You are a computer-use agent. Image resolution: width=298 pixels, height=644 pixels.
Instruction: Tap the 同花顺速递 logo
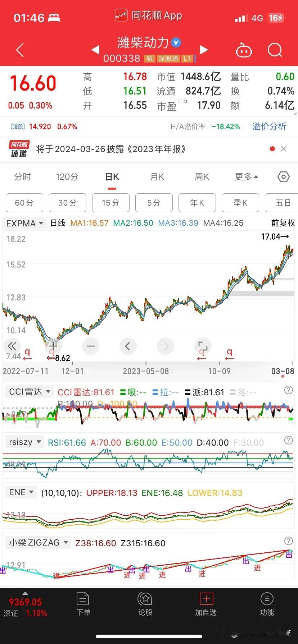click(19, 149)
